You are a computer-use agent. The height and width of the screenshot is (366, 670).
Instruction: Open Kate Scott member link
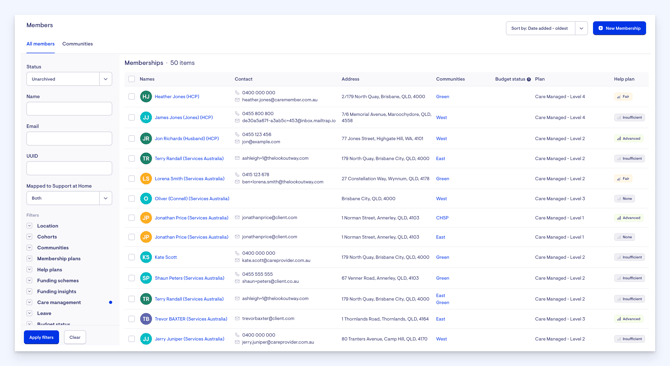[166, 257]
